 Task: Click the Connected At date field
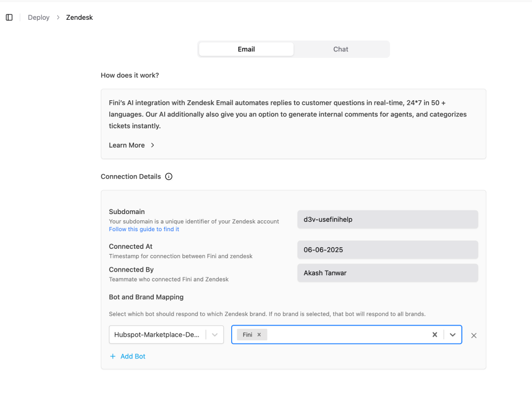click(x=388, y=250)
